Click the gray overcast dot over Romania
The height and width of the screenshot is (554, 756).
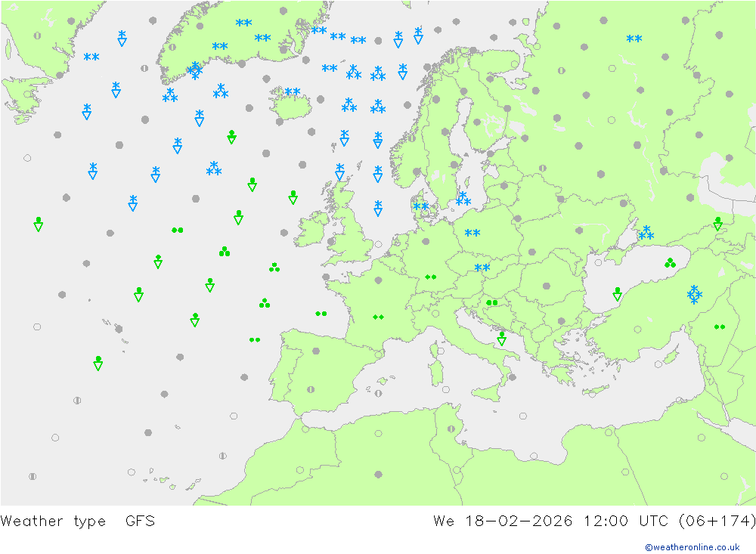(x=547, y=286)
